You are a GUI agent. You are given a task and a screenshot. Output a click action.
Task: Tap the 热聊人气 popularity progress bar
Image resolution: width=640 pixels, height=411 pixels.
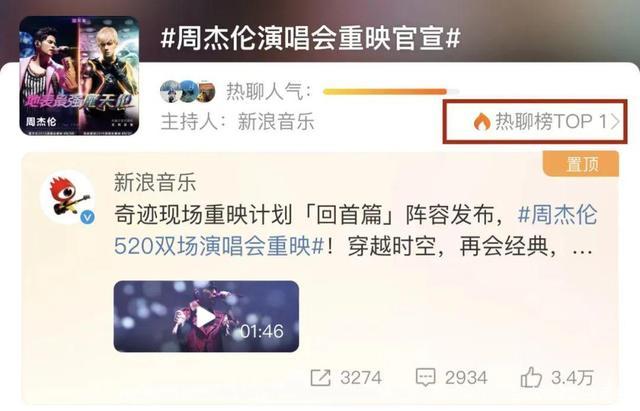[391, 92]
